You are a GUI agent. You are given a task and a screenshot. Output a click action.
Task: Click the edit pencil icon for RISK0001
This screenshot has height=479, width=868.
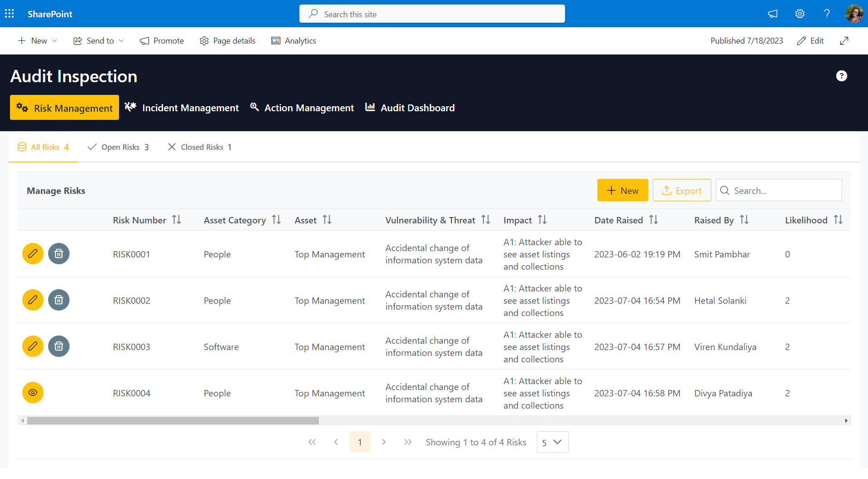point(33,254)
